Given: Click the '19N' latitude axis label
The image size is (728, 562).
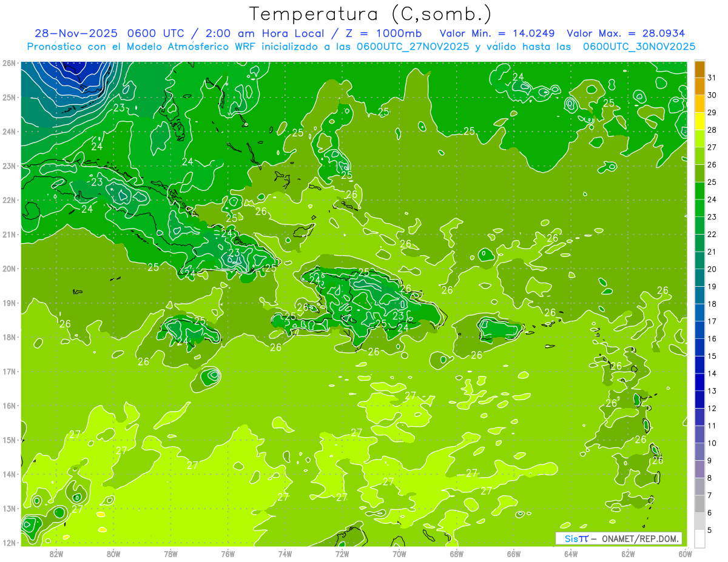Looking at the screenshot, I should (x=8, y=303).
